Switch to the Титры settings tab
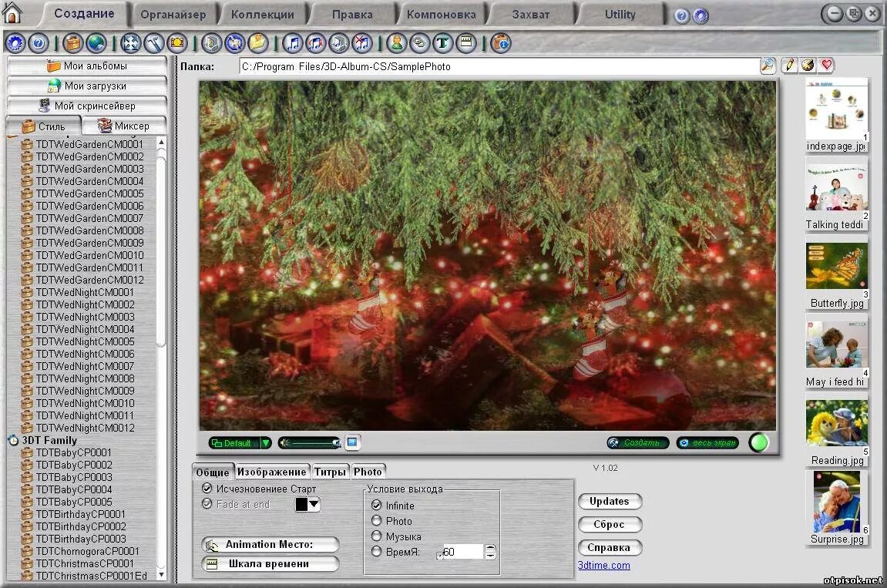The height and width of the screenshot is (588, 887). click(x=330, y=472)
